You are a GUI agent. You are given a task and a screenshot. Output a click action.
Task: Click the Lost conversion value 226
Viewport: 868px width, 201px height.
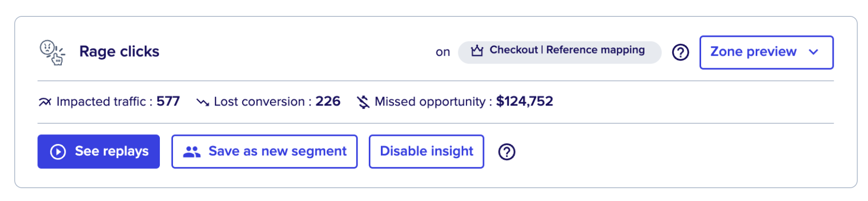point(328,102)
